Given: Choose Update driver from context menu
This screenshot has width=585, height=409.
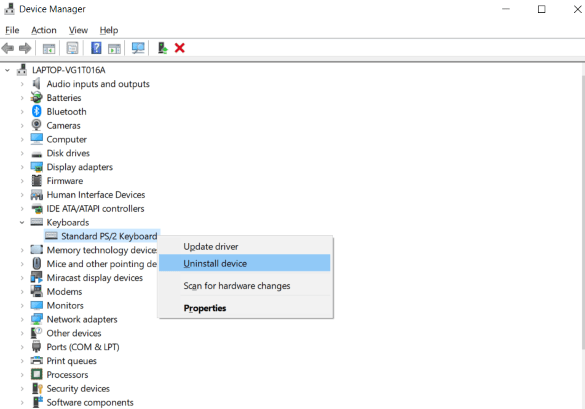Looking at the screenshot, I should [245, 247].
